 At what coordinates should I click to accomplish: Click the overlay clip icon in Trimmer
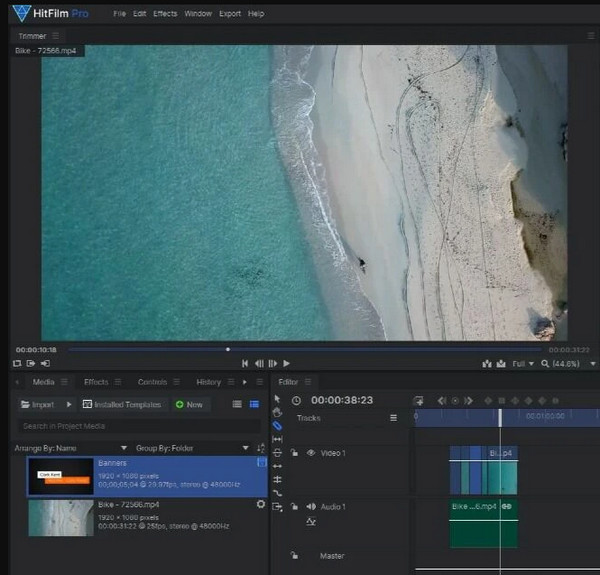(x=45, y=363)
